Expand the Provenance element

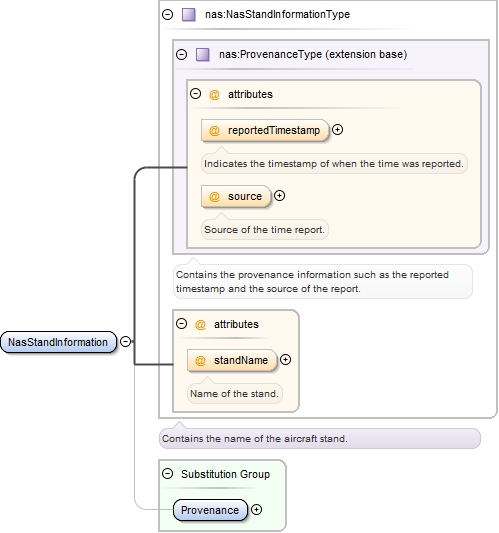(x=256, y=510)
